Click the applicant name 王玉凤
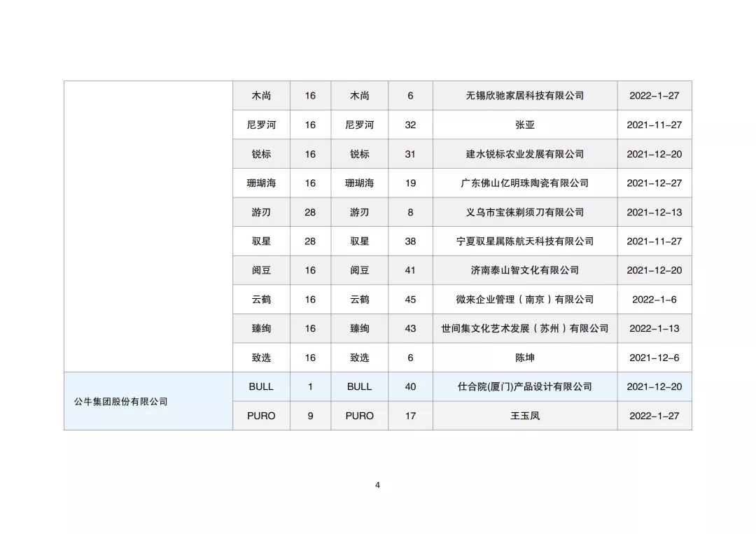Screen dimensions: 756x534 (x=524, y=416)
